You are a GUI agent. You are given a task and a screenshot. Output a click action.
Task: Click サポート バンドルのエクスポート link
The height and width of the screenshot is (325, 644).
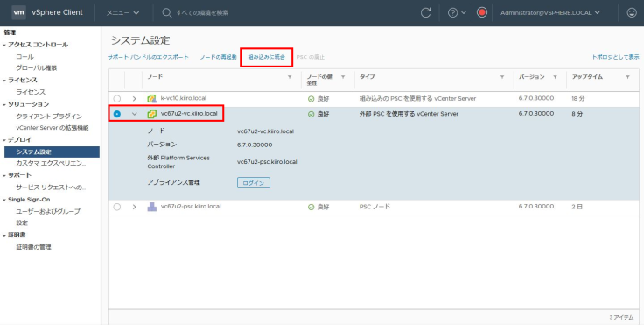point(148,57)
